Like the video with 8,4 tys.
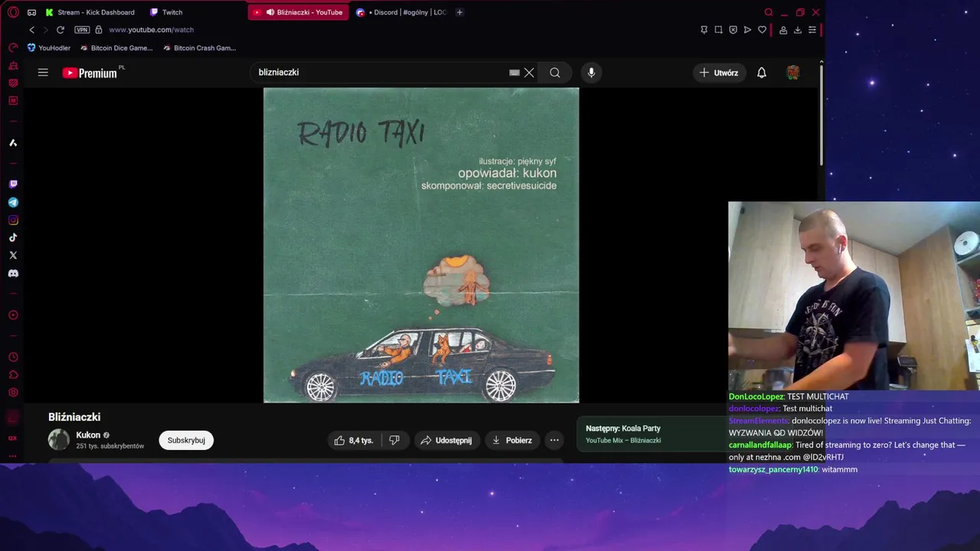This screenshot has height=551, width=980. [x=354, y=440]
